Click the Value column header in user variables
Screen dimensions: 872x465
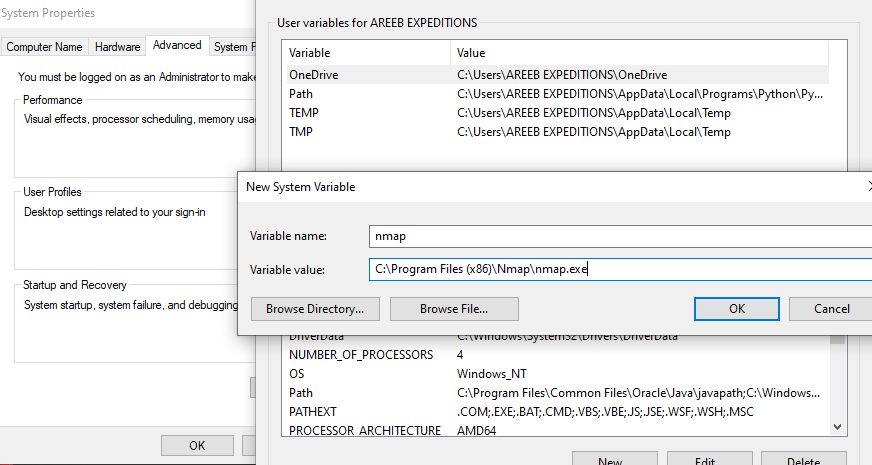point(639,53)
